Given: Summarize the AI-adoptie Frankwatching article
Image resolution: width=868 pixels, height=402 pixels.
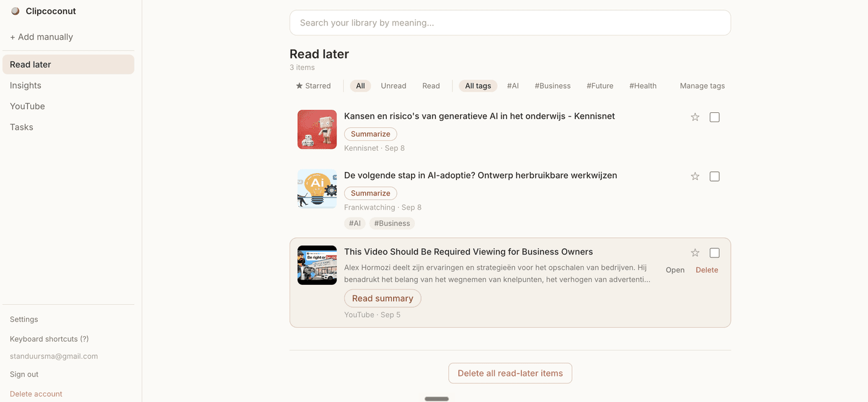Looking at the screenshot, I should tap(371, 194).
